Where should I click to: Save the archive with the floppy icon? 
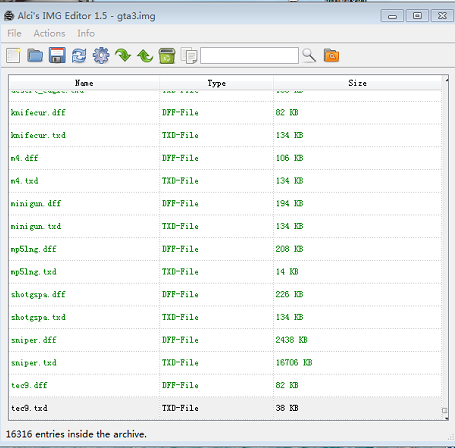pyautogui.click(x=57, y=55)
